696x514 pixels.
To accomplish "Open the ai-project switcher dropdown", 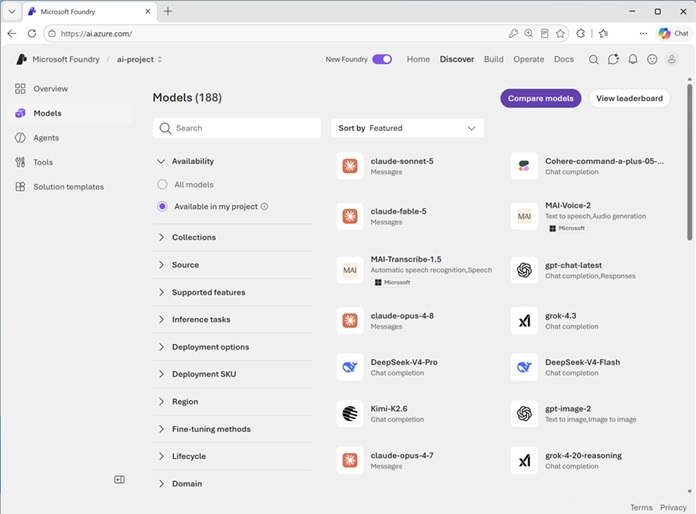I will (x=139, y=59).
